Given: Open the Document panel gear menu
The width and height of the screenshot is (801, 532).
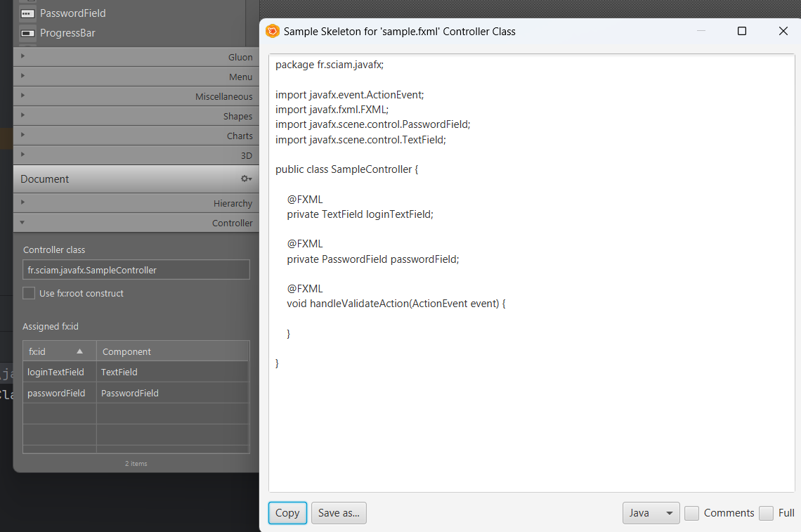Looking at the screenshot, I should [x=246, y=179].
